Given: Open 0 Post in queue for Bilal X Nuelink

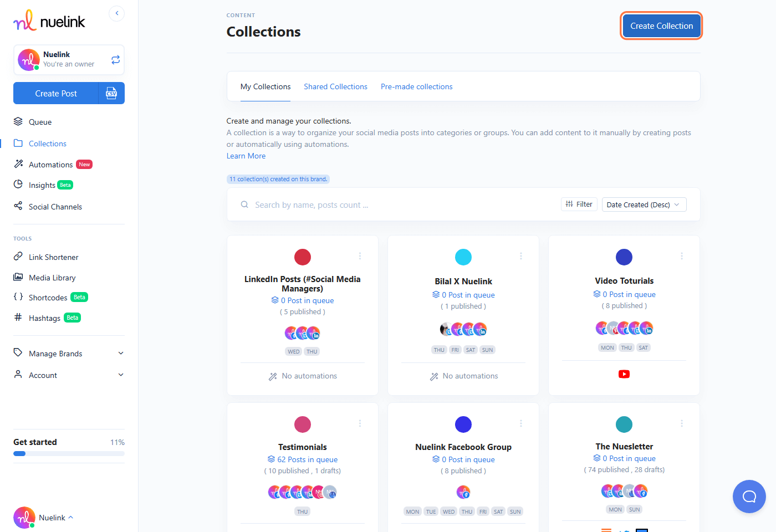Looking at the screenshot, I should tap(463, 295).
